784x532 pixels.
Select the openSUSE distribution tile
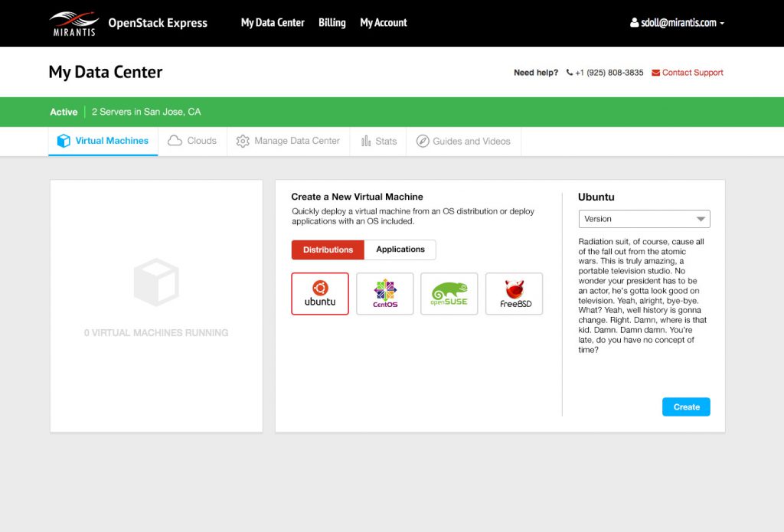tap(449, 293)
